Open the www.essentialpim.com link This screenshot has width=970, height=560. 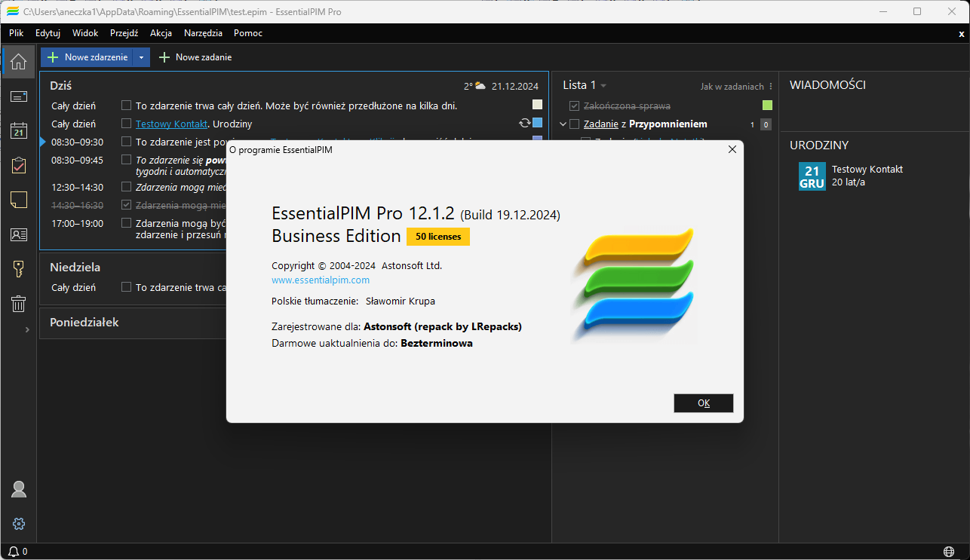click(x=321, y=280)
